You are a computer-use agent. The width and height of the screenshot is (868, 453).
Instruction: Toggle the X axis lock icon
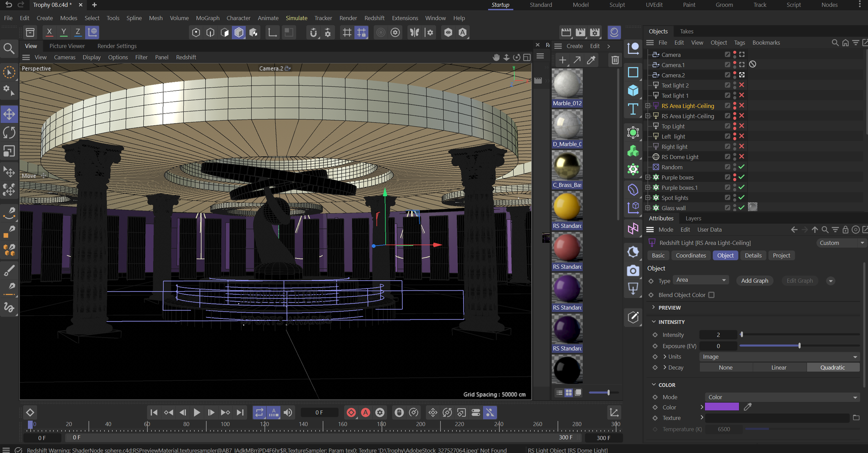(49, 32)
